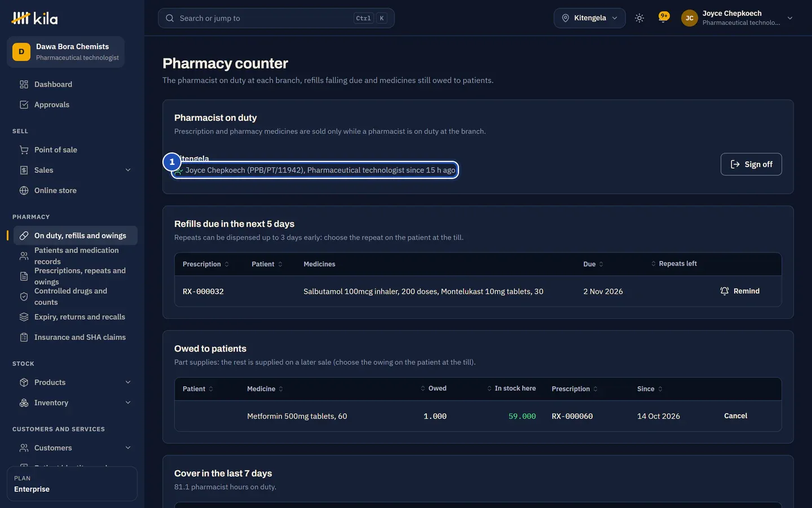Click Patients and medication records people icon
This screenshot has width=812, height=508.
(24, 256)
